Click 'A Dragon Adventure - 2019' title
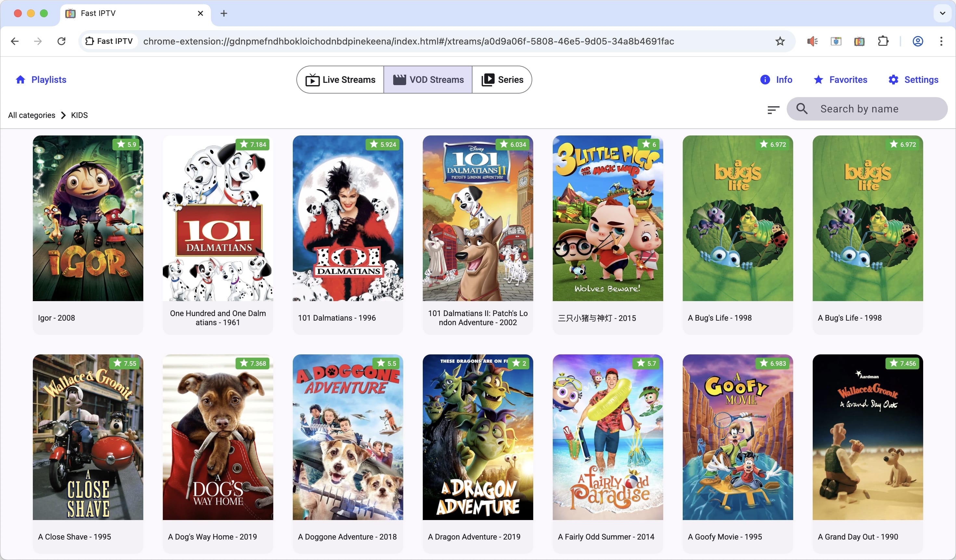This screenshot has width=956, height=560. click(x=474, y=537)
